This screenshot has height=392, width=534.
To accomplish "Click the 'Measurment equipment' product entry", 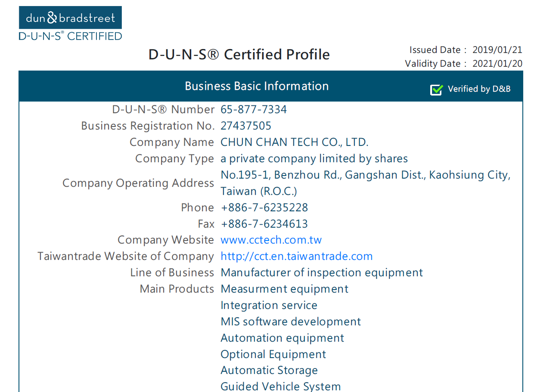I will pos(285,289).
